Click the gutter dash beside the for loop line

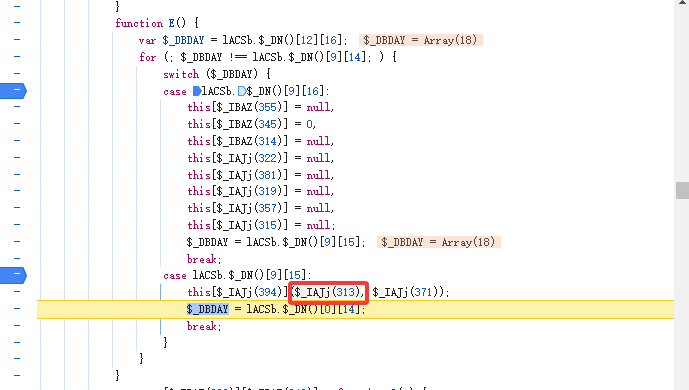tap(17, 56)
